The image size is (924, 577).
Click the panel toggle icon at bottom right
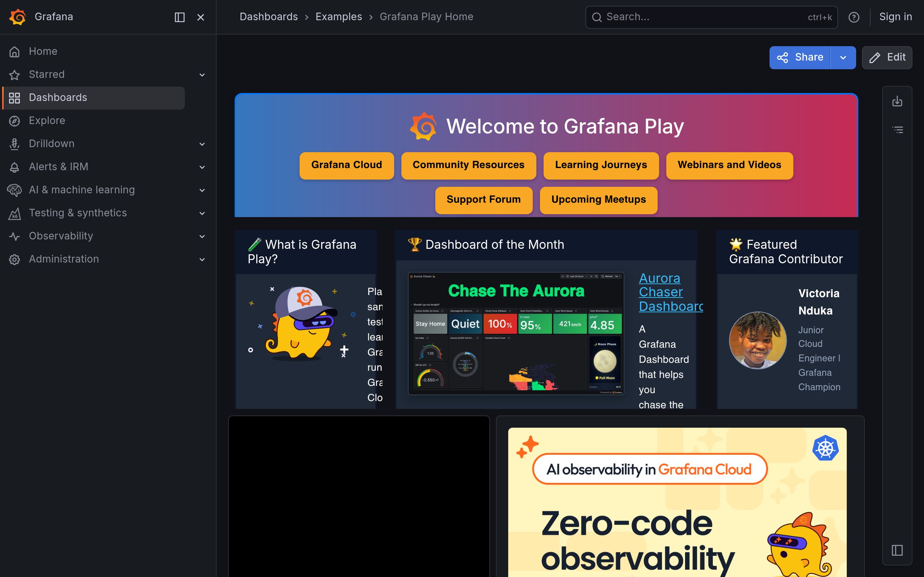tap(897, 550)
